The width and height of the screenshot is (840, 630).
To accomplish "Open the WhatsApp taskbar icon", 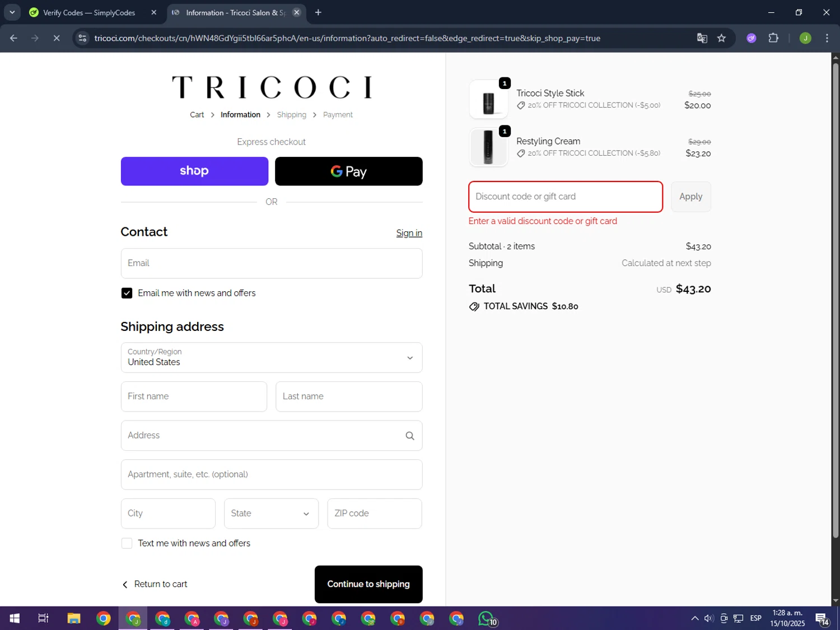I will (487, 618).
